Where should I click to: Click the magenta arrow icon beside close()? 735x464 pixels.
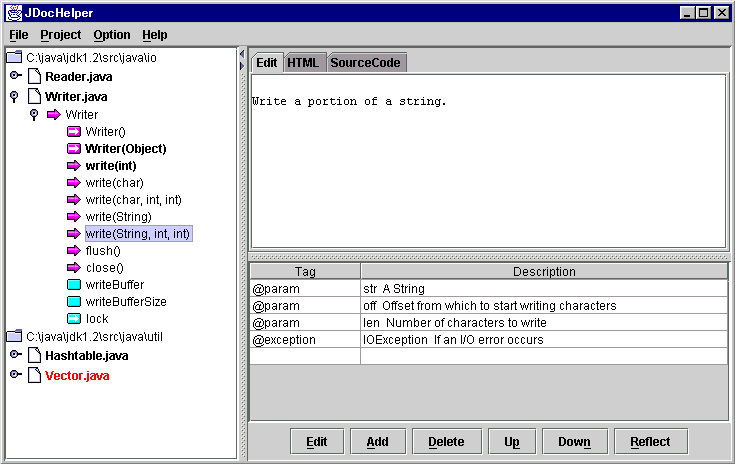pos(74,268)
